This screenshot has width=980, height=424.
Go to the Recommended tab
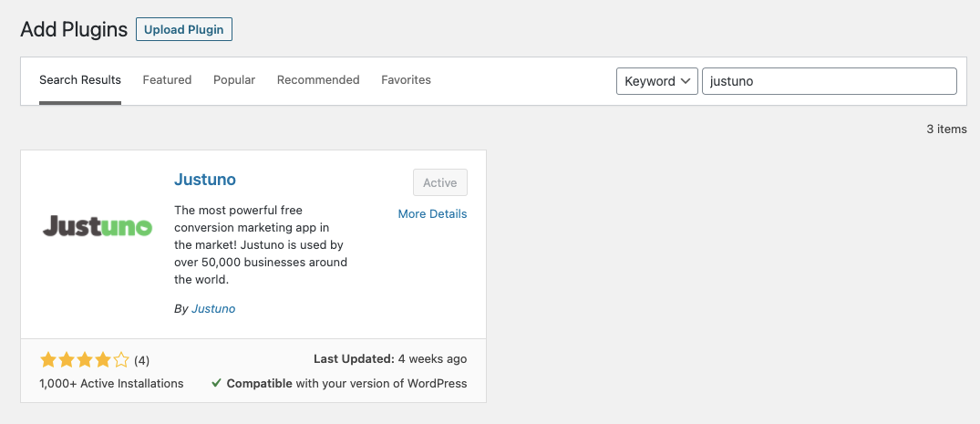[318, 80]
